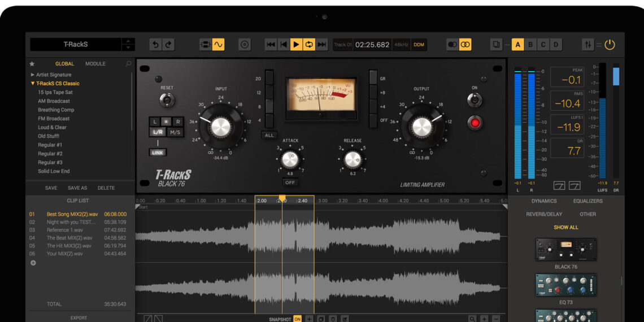Viewport: 644px width, 322px height.
Task: Toggle the LINK channel button
Action: click(x=158, y=153)
